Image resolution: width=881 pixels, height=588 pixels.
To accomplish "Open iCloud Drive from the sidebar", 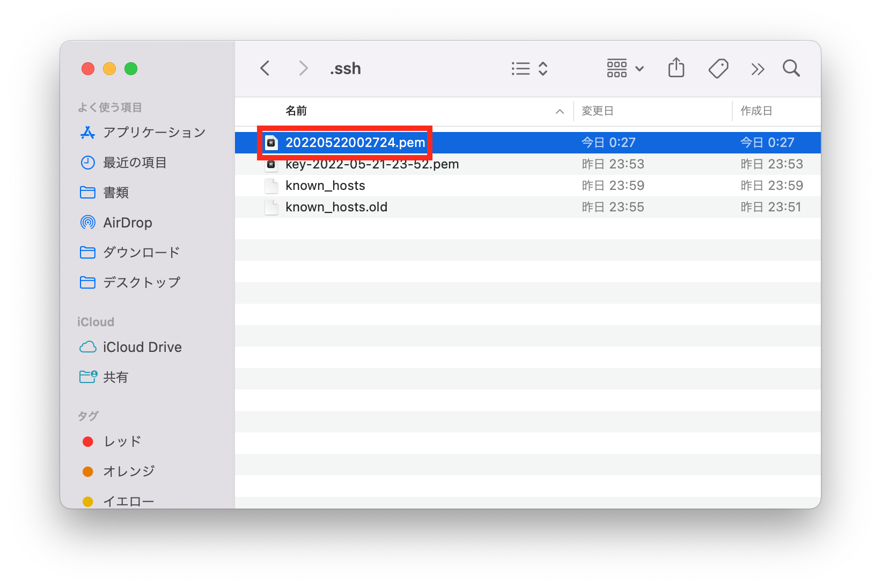I will [x=142, y=347].
